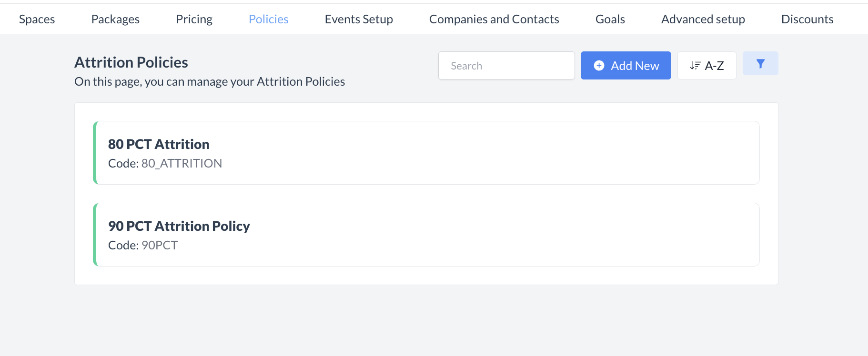This screenshot has height=356, width=868.
Task: Switch to the Spaces tab
Action: click(37, 19)
